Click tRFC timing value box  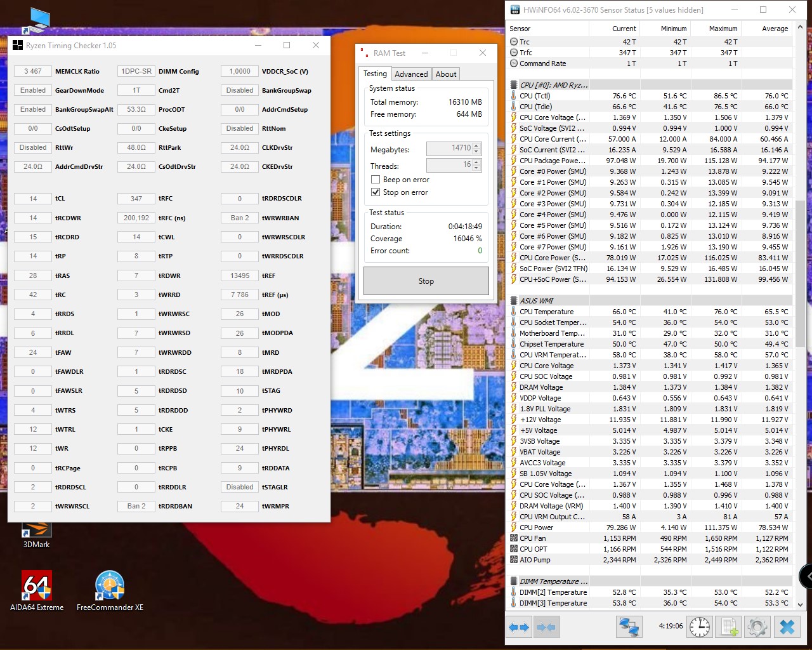tap(136, 199)
